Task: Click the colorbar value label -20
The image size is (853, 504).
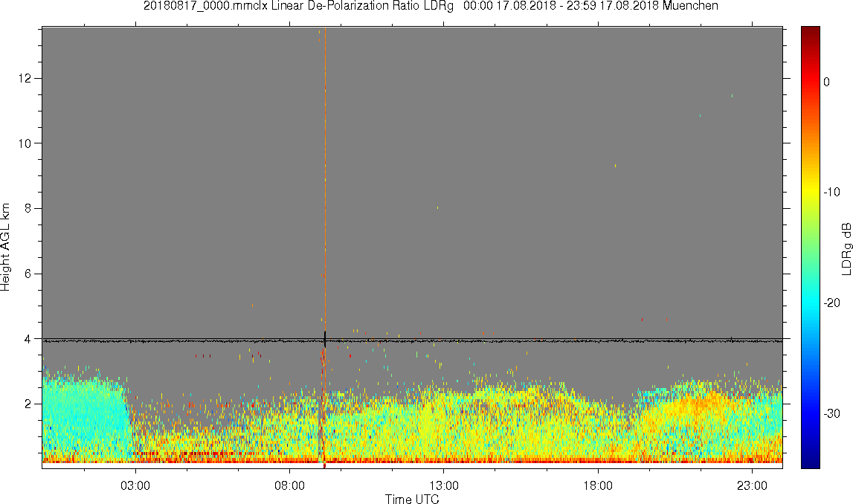Action: pyautogui.click(x=831, y=303)
